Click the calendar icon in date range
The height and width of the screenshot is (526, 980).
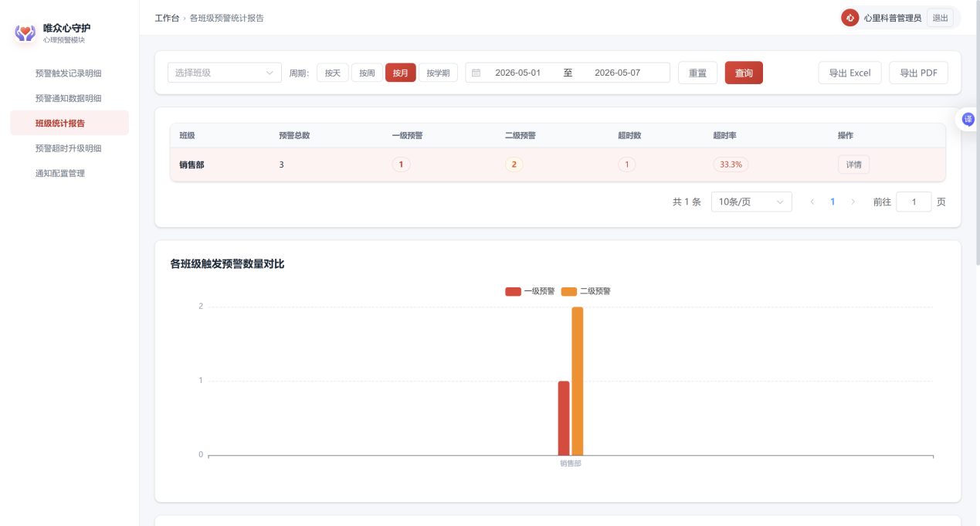coord(476,73)
